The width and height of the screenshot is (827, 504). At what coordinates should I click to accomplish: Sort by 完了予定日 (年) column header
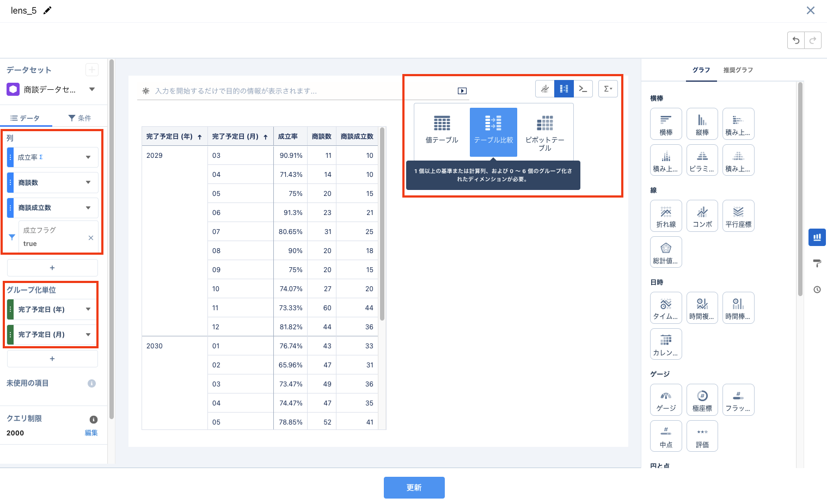tap(174, 137)
